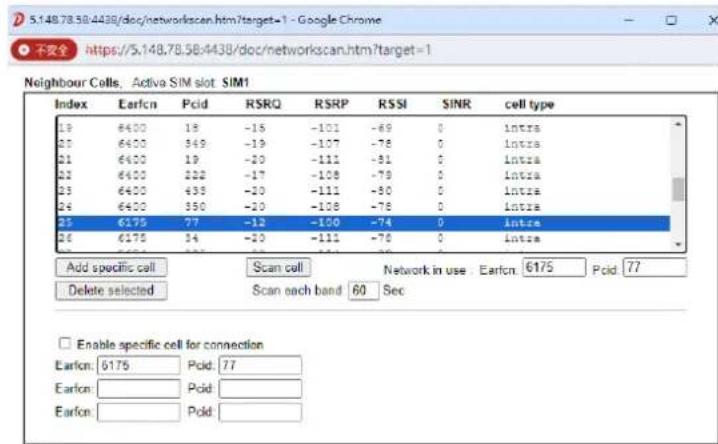718x444 pixels.
Task: Focus the specific-cell Pcid field containing 77
Action: point(260,365)
